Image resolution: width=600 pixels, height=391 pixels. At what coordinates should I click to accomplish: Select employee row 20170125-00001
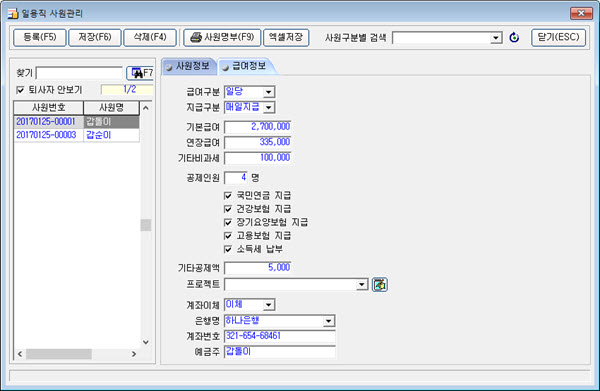(48, 122)
